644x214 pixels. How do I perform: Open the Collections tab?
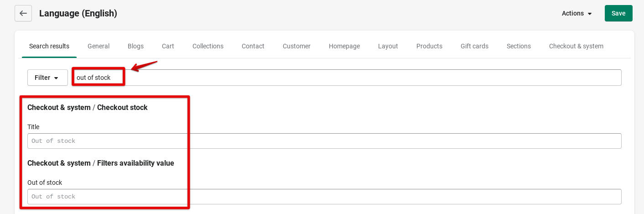[208, 46]
